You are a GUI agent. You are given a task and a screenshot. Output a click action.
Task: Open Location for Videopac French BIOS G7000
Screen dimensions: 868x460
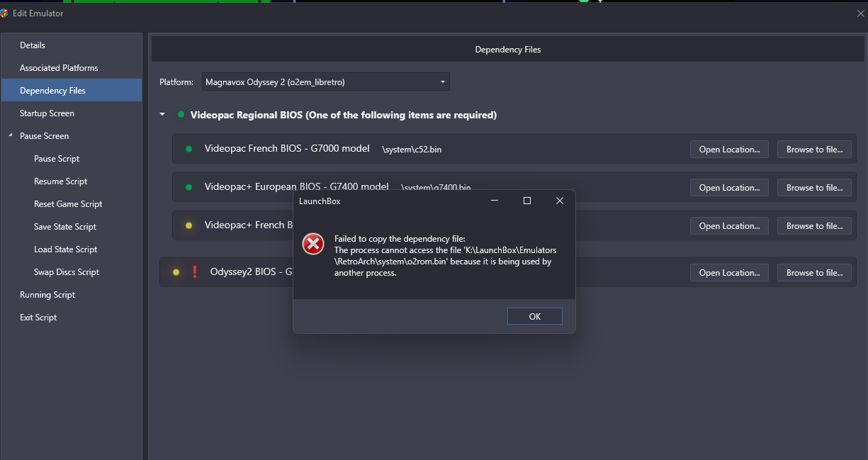pyautogui.click(x=729, y=150)
